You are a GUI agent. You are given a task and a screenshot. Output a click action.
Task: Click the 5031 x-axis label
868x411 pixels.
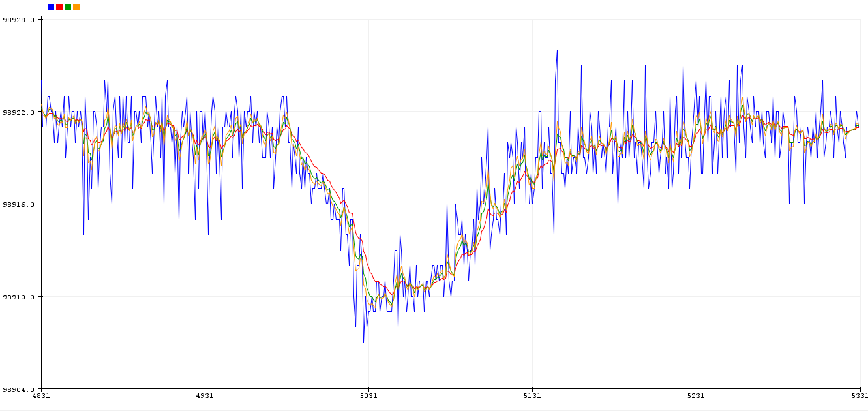pos(368,396)
